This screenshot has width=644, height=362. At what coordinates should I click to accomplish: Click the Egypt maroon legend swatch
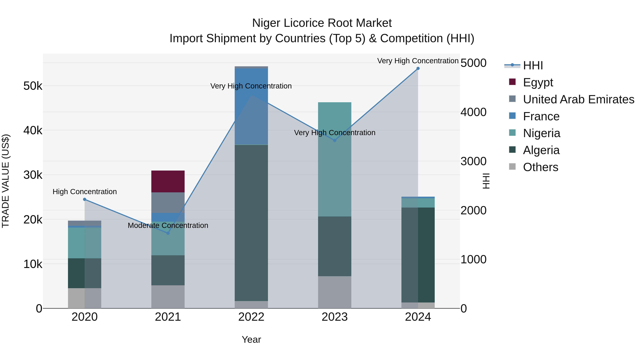(512, 82)
